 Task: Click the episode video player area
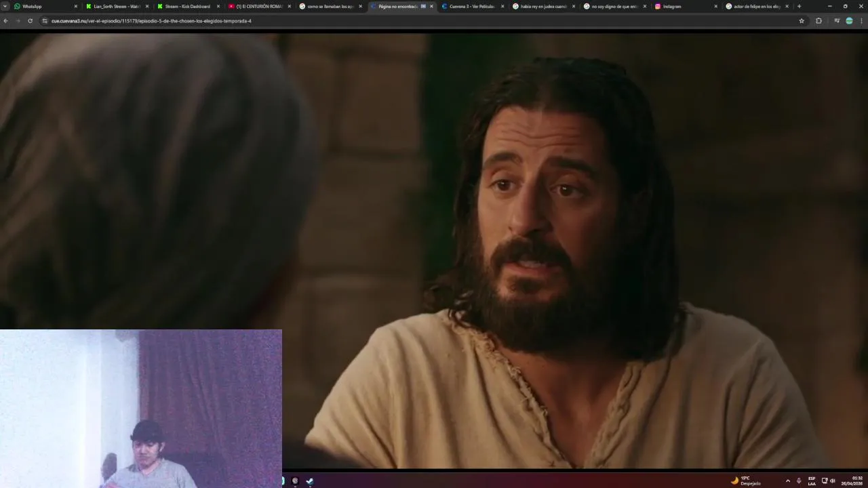[434, 251]
